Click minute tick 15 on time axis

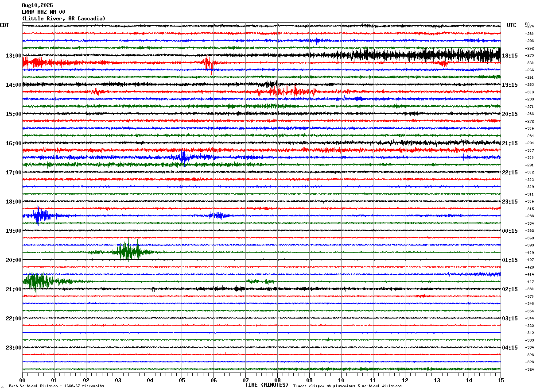point(501,380)
